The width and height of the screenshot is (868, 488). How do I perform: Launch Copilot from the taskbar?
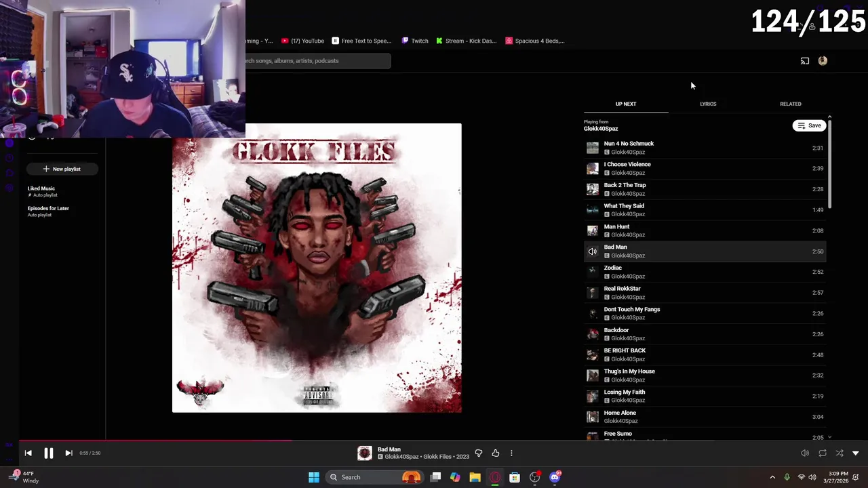[x=455, y=477]
